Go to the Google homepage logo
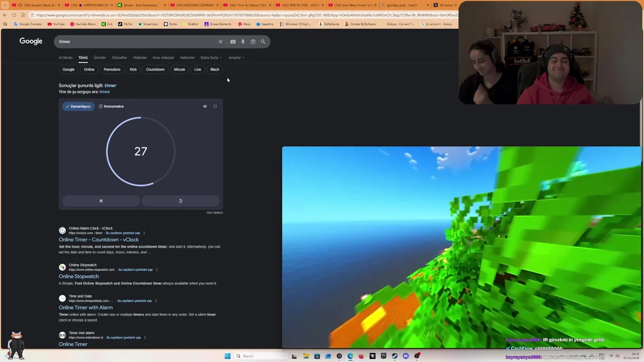Screen dimensions: 644x362 click(31, 41)
